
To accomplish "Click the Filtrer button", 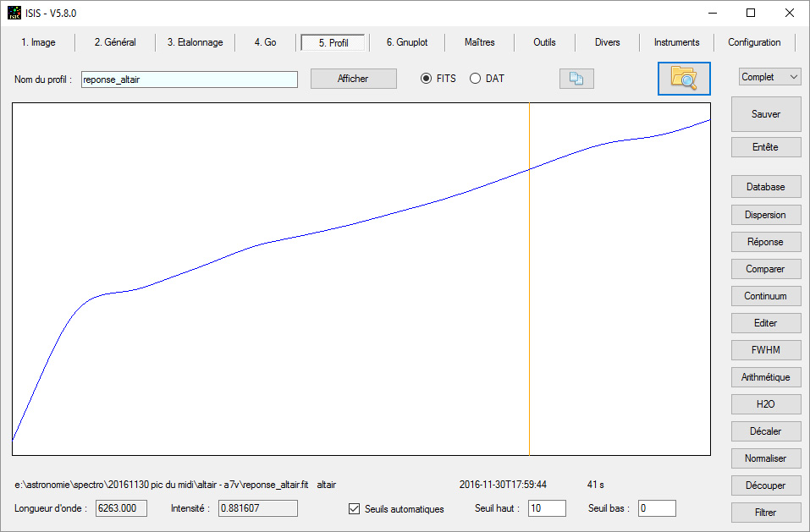I will point(766,513).
